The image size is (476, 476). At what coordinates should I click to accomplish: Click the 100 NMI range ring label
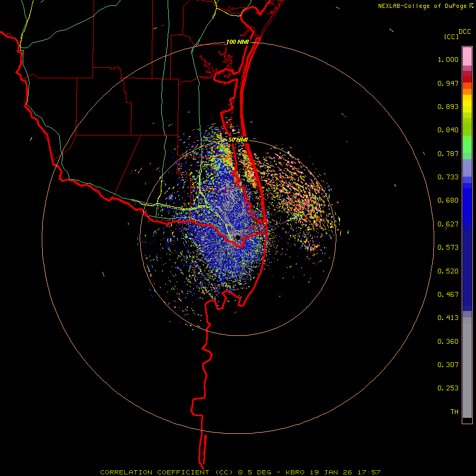click(237, 42)
